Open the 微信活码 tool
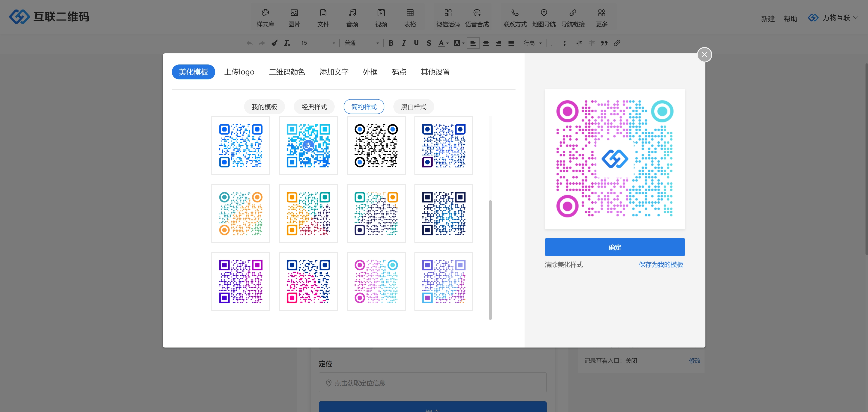 [448, 18]
